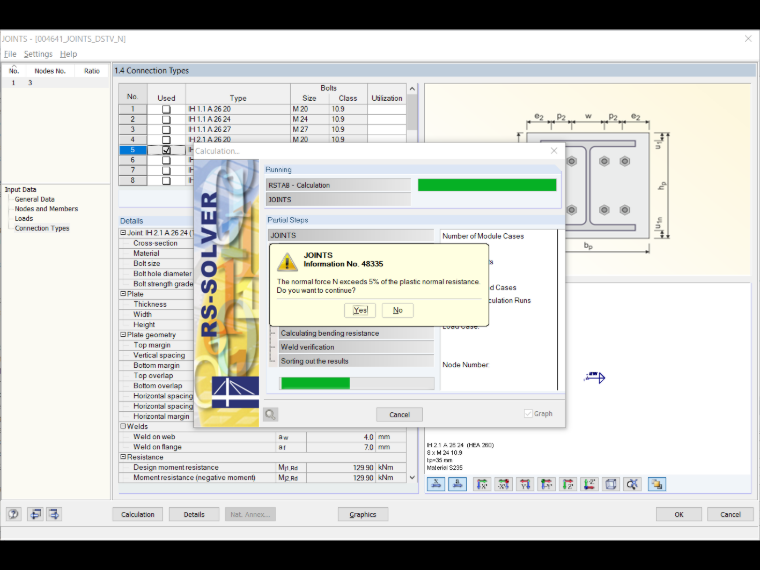Set view against -Z' direction
The width and height of the screenshot is (760, 570).
[x=589, y=484]
